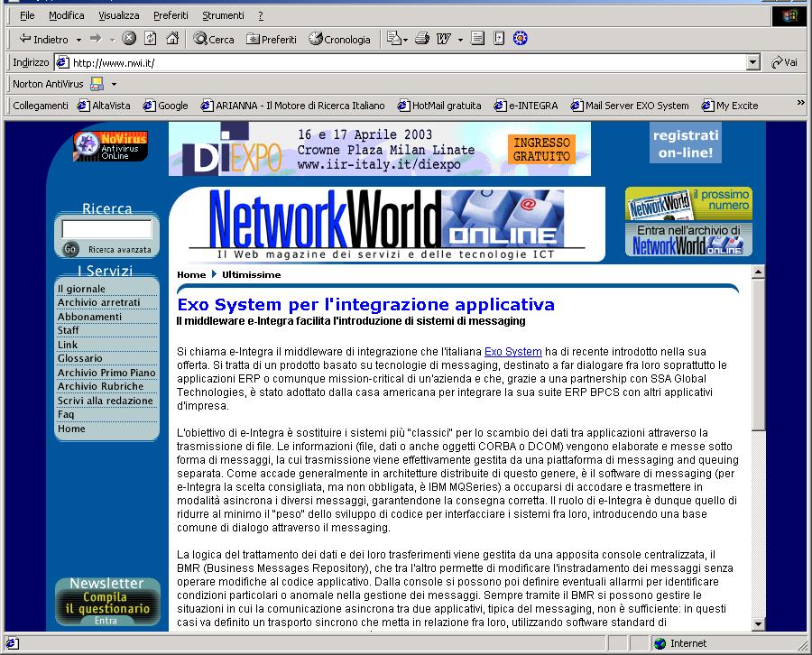Open the Cerca search panel
The width and height of the screenshot is (812, 655).
[213, 39]
